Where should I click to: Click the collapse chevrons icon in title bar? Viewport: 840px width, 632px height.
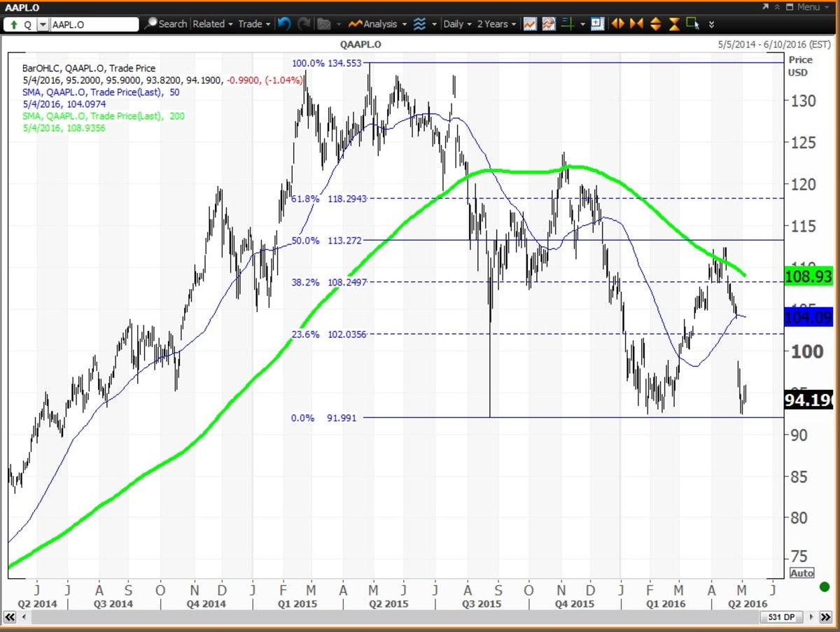tap(777, 7)
